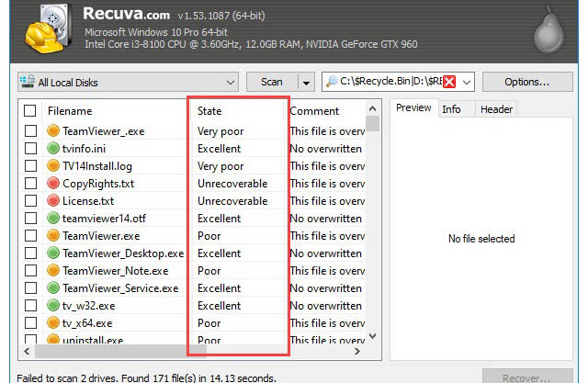The height and width of the screenshot is (383, 588).
Task: Check the box for TeamViewer_Desktop.exe
Action: point(30,253)
